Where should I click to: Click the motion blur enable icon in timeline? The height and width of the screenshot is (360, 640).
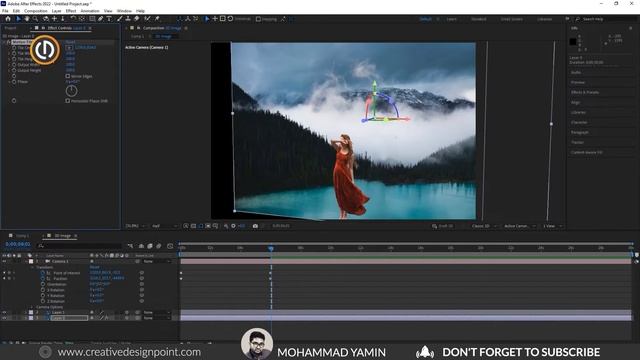(159, 246)
